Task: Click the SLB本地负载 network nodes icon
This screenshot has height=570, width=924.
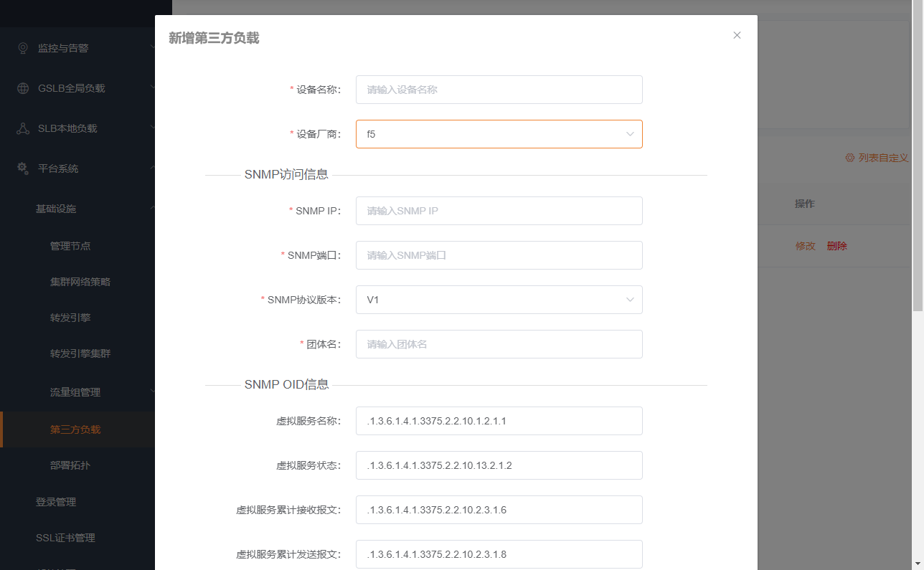Action: (x=23, y=128)
